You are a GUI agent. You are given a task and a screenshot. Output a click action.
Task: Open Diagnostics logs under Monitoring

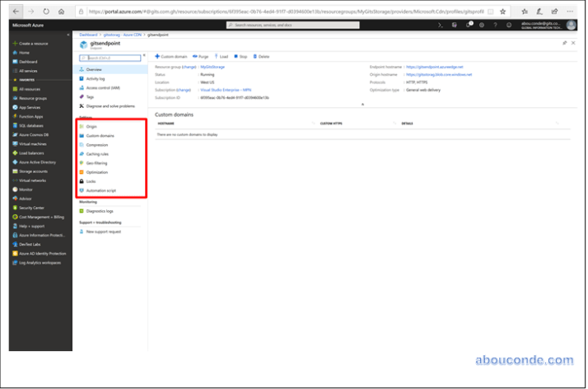[101, 211]
